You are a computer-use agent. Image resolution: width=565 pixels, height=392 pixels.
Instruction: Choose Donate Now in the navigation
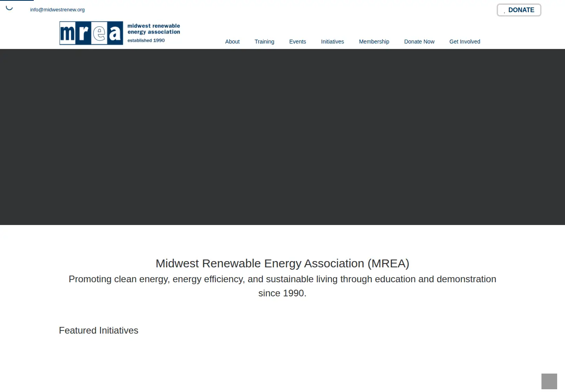click(419, 42)
